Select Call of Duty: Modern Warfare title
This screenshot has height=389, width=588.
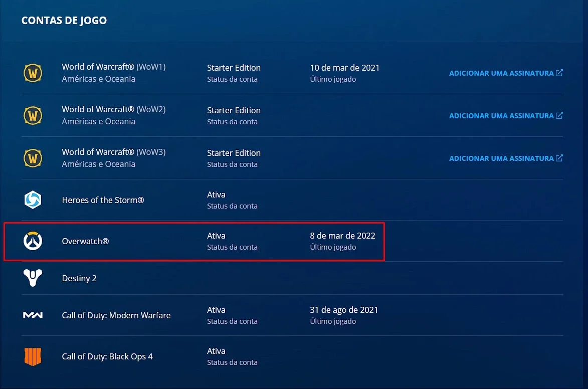(116, 315)
